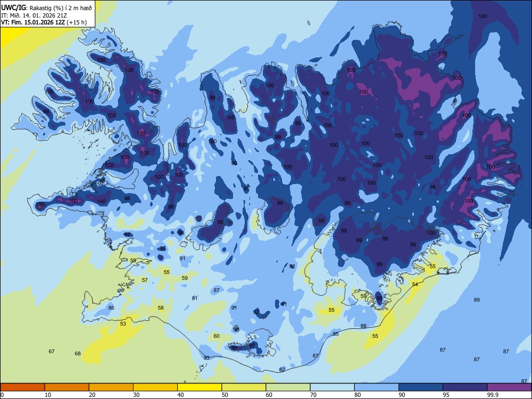Click the '85' humidity value on the map
The image size is (532, 399).
pyautogui.click(x=336, y=334)
